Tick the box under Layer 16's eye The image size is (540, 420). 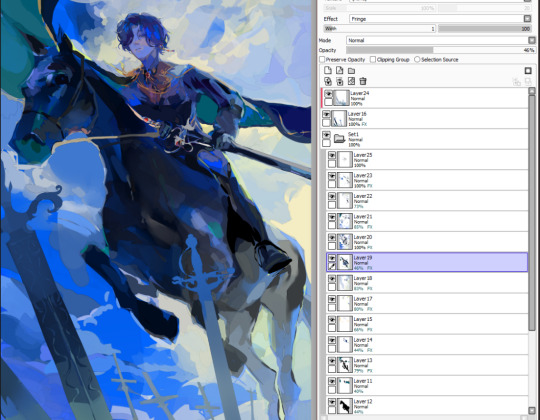click(326, 123)
